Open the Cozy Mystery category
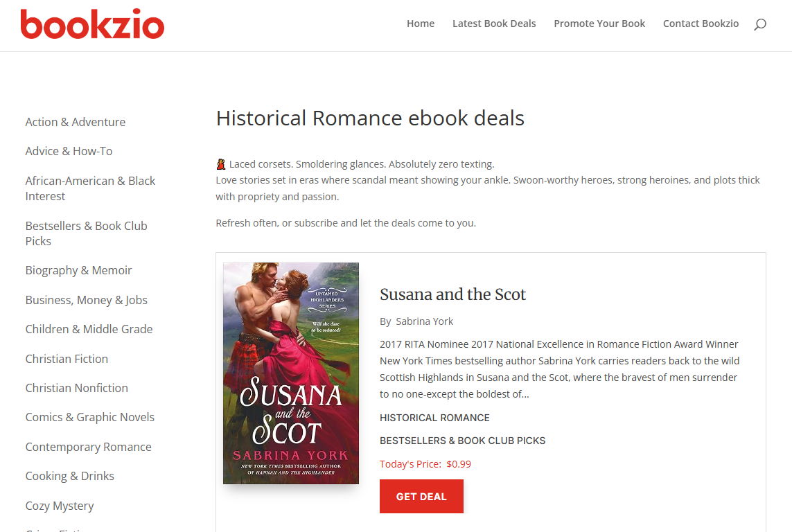Screen dimensions: 792x532 (60, 506)
